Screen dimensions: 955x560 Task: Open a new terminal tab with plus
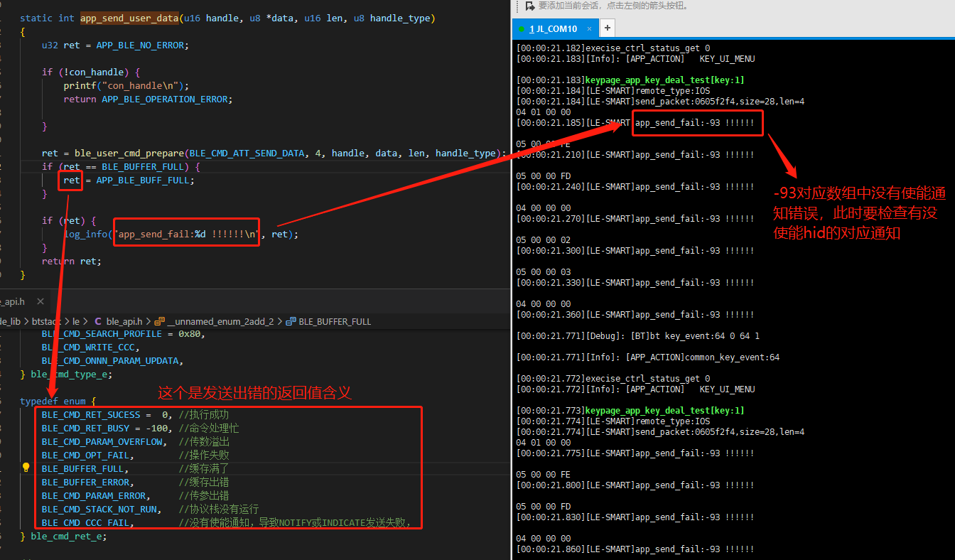pos(608,28)
